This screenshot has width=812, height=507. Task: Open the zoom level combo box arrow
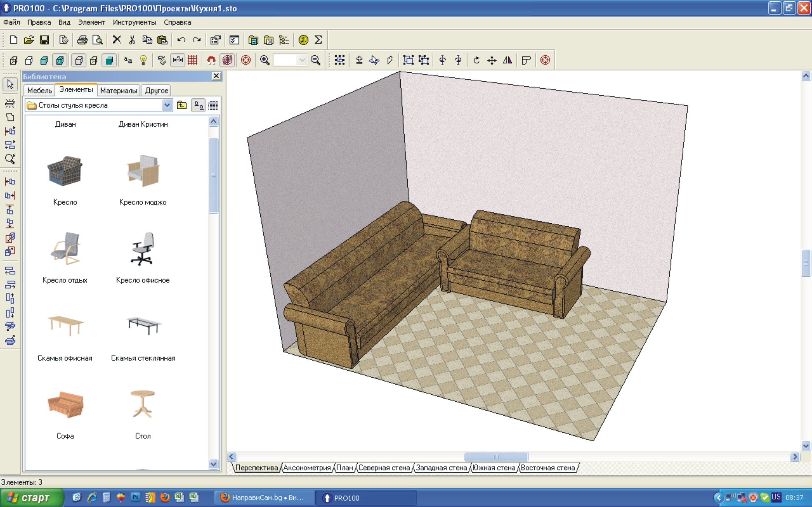[x=302, y=60]
